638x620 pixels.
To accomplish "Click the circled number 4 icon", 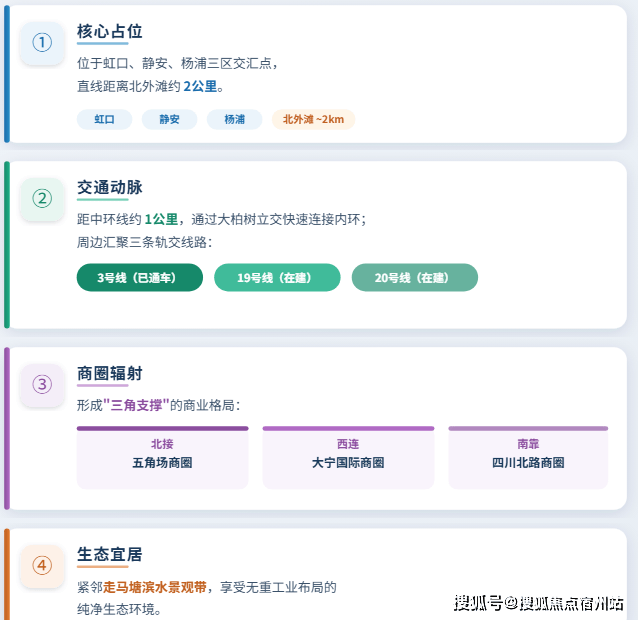I will 42,566.
